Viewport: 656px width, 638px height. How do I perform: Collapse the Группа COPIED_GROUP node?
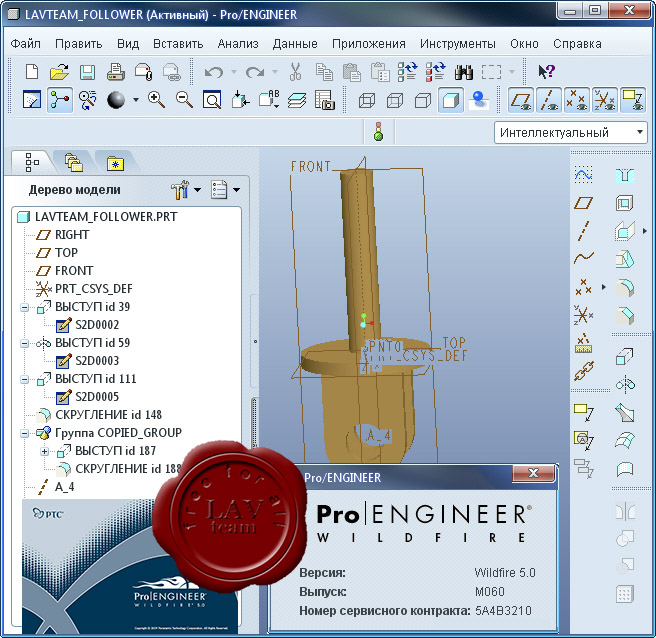pos(25,433)
